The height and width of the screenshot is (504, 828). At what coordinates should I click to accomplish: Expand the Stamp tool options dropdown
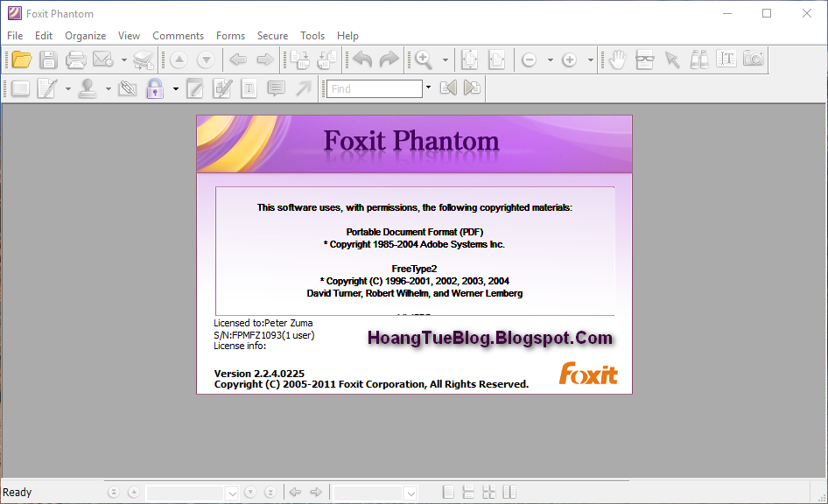coord(109,87)
